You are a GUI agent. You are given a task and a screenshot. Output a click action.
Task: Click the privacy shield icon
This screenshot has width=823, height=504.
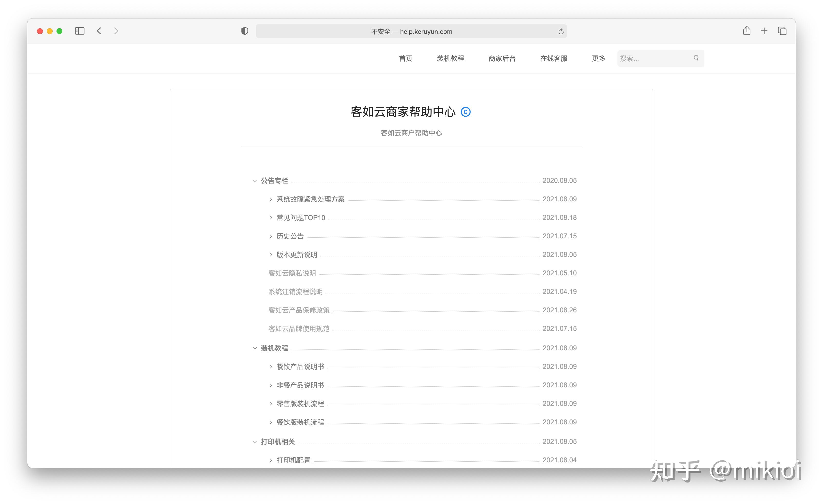pos(245,31)
